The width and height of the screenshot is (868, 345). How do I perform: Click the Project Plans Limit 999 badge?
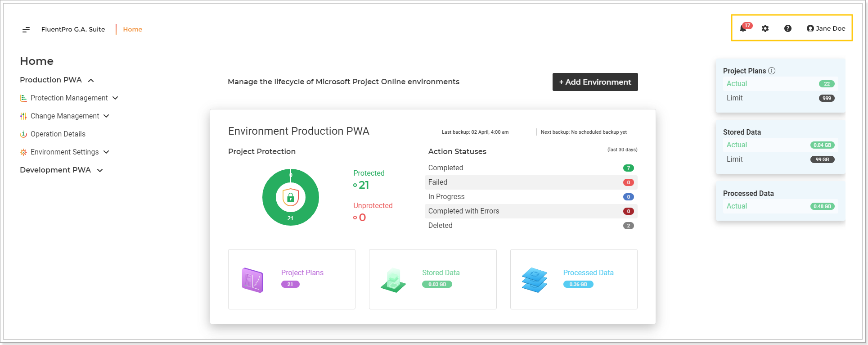[x=827, y=98]
